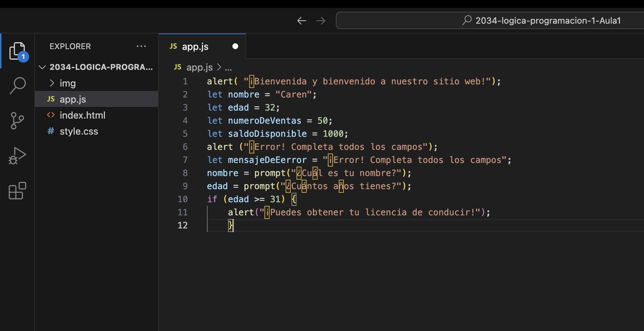Go back with the left arrow

tap(302, 21)
